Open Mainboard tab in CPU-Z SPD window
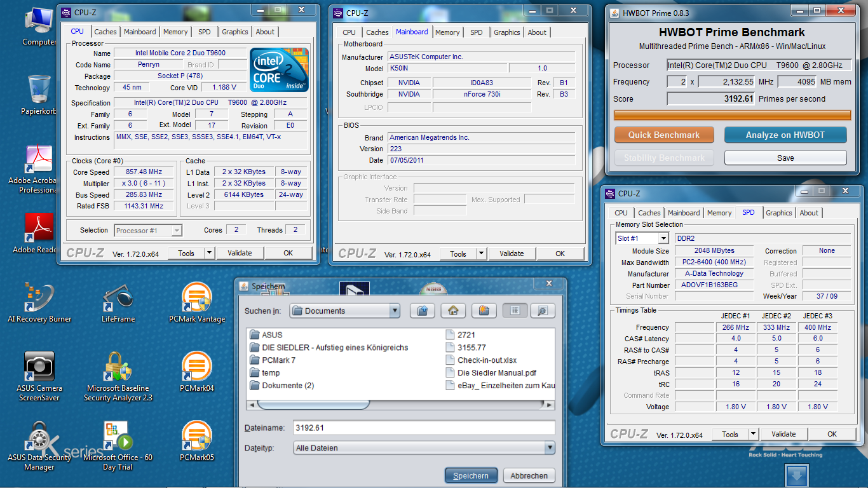The height and width of the screenshot is (488, 868). [684, 213]
